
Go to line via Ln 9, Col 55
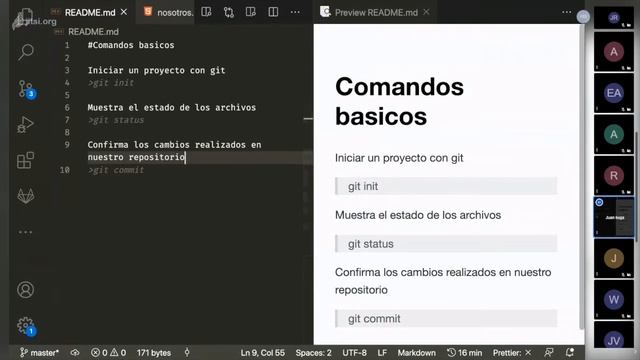(262, 353)
